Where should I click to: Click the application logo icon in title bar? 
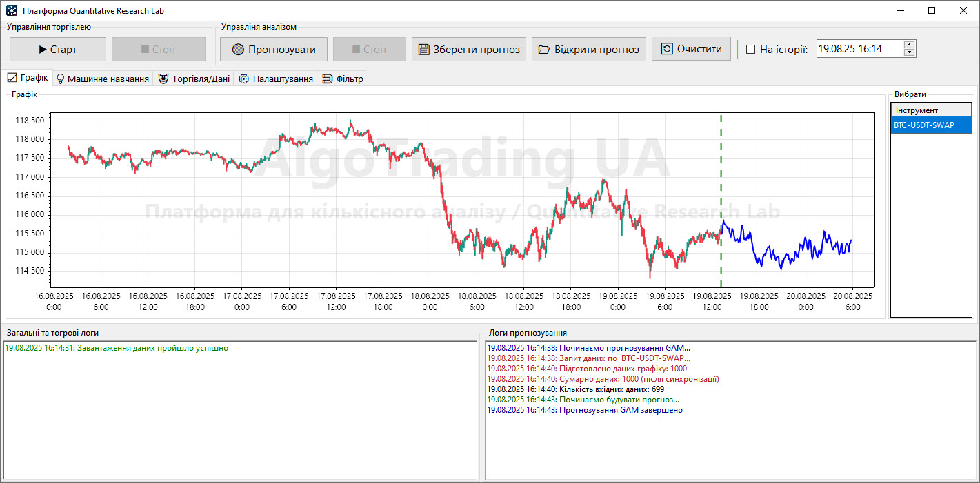12,11
